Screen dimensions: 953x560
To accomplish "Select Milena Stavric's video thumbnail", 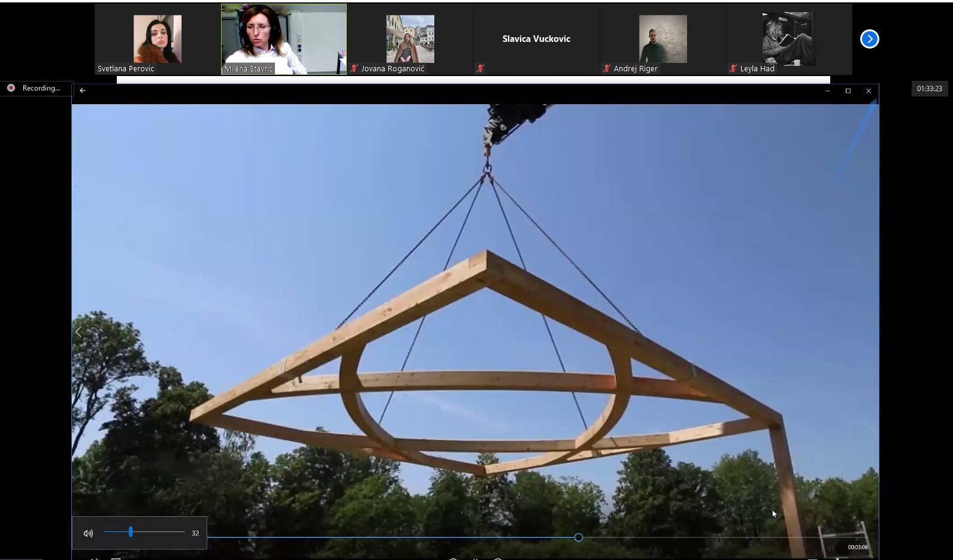I will point(284,39).
